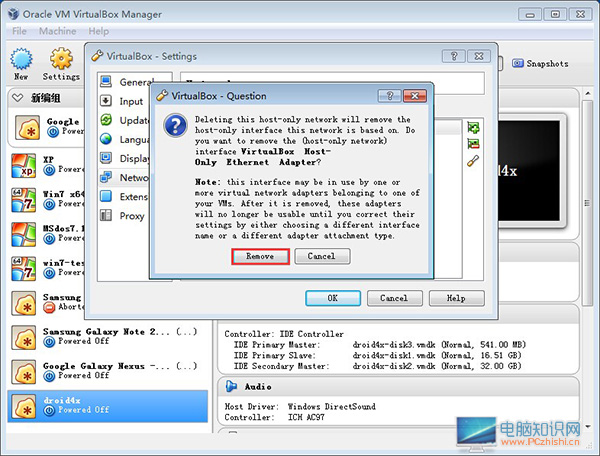Close the VirtualBox Settings dialog
This screenshot has height=456, width=600.
point(479,56)
